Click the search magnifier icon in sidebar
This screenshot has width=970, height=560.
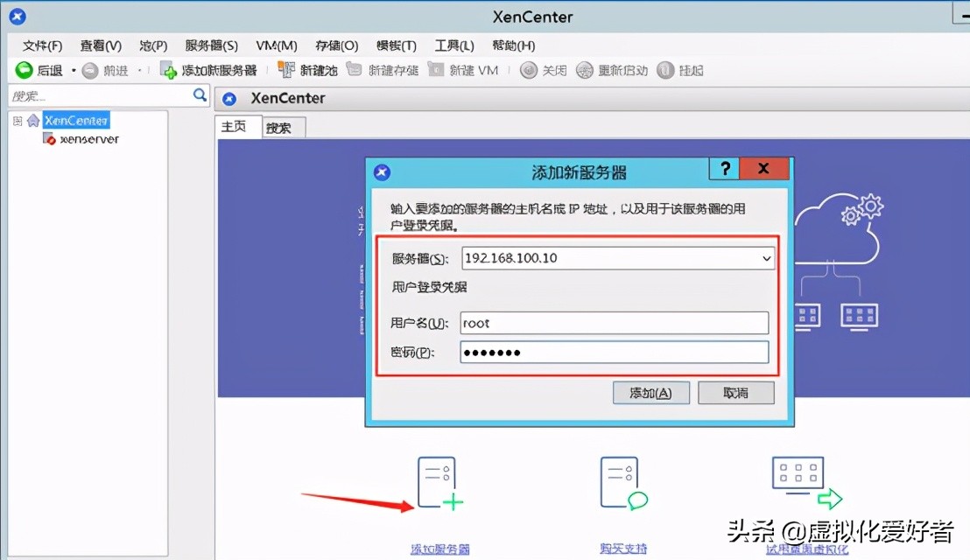click(x=200, y=95)
